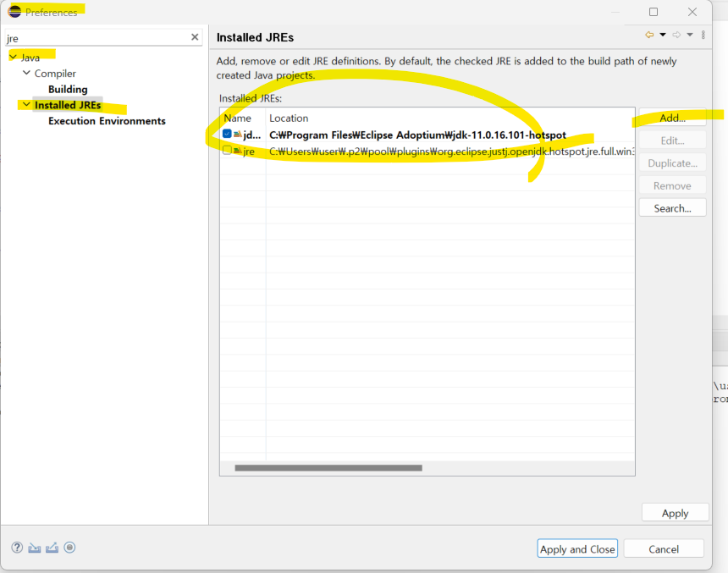Open Help with the question mark icon
The image size is (728, 573).
[x=17, y=548]
